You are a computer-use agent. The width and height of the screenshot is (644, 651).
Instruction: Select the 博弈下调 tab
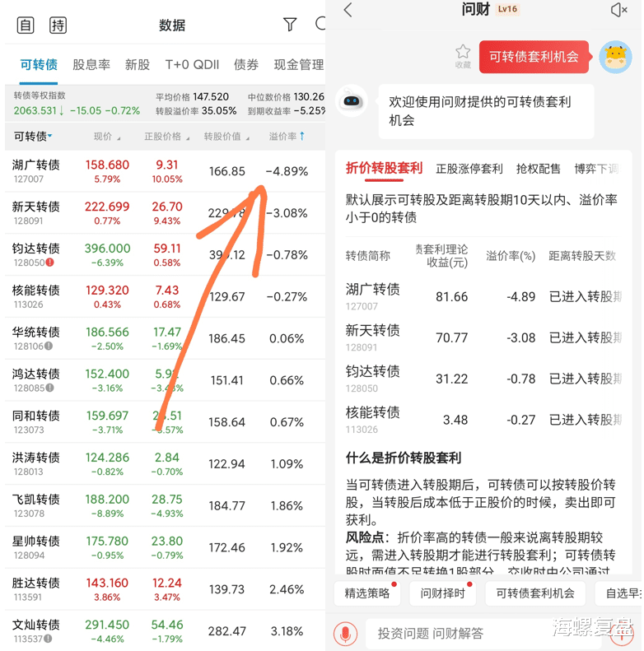pos(596,169)
